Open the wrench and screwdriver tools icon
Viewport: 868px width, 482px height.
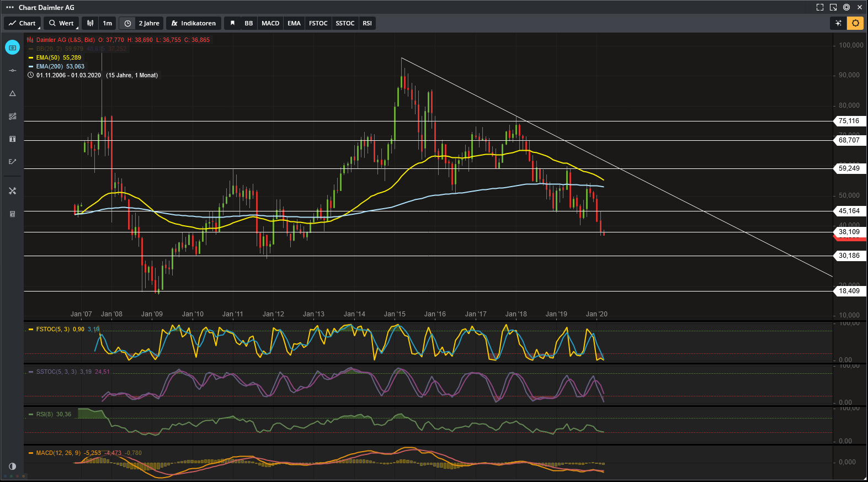[x=12, y=191]
